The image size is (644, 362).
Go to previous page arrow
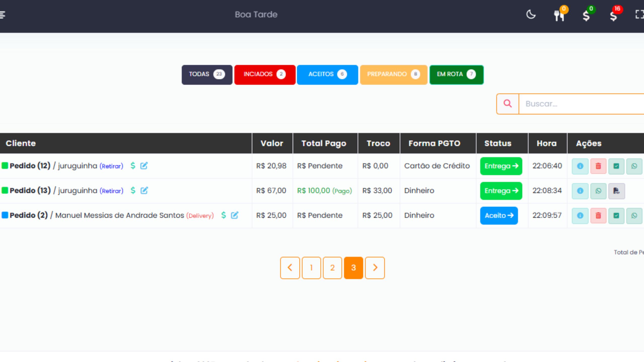(290, 268)
